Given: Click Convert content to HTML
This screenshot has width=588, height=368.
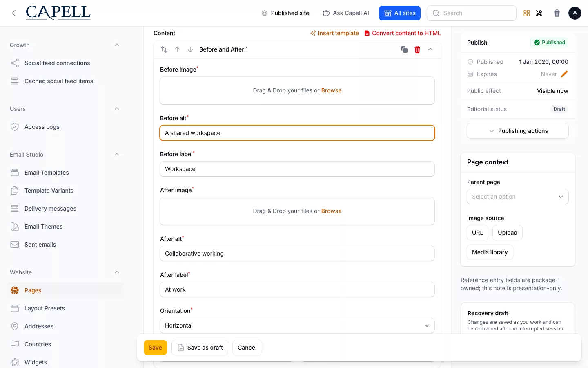Looking at the screenshot, I should [x=403, y=33].
